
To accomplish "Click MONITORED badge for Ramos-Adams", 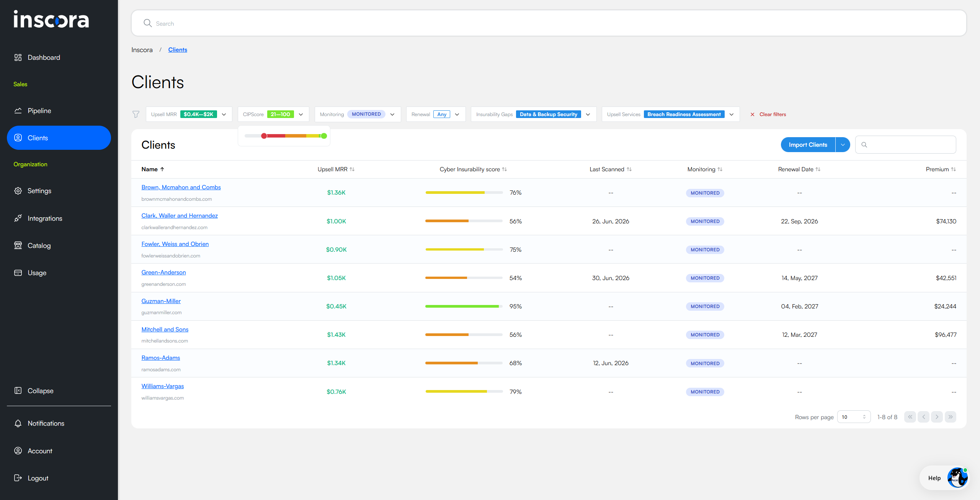I will tap(705, 363).
